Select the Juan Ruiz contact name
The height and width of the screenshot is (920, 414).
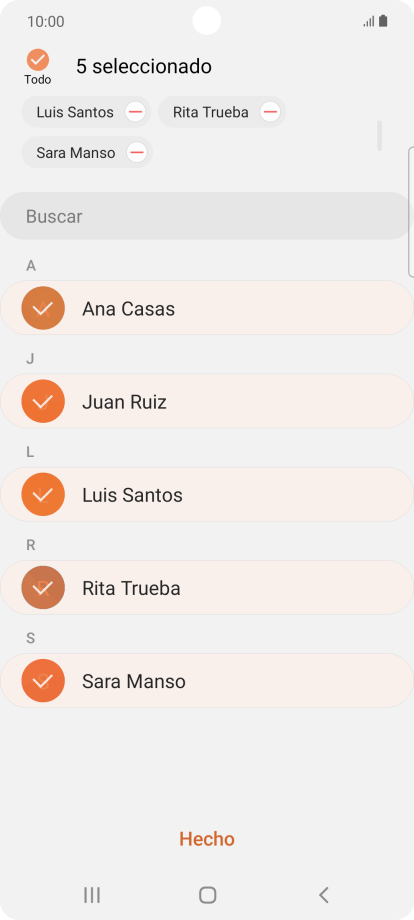(124, 402)
